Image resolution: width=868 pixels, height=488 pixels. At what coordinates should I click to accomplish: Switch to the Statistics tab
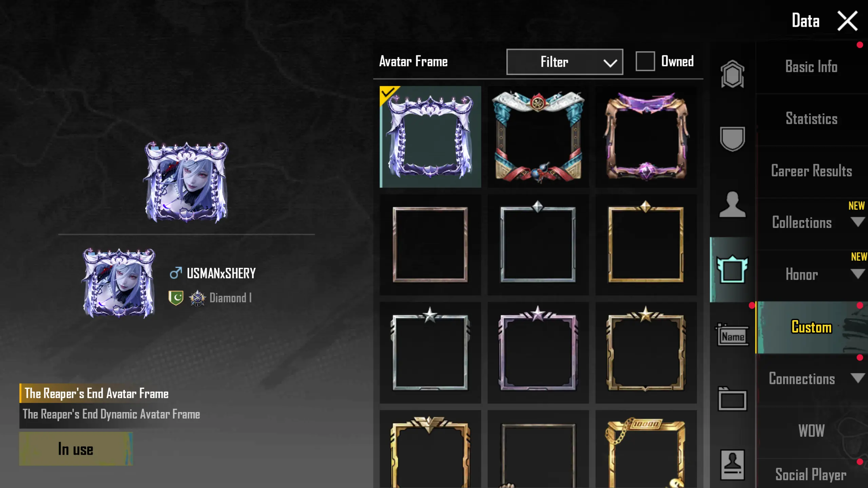[811, 119]
